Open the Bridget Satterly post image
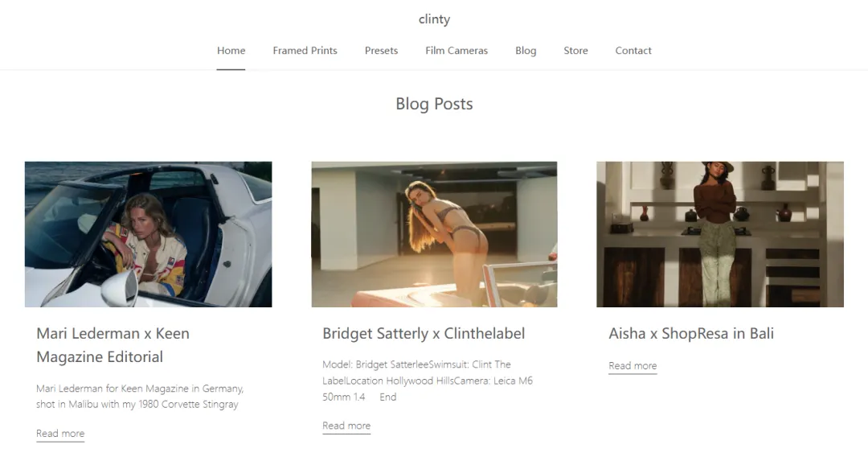 pyautogui.click(x=435, y=234)
